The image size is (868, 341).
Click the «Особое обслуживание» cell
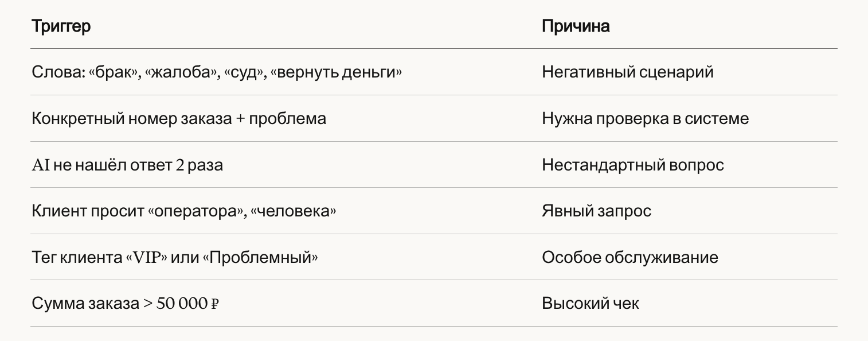coord(630,257)
